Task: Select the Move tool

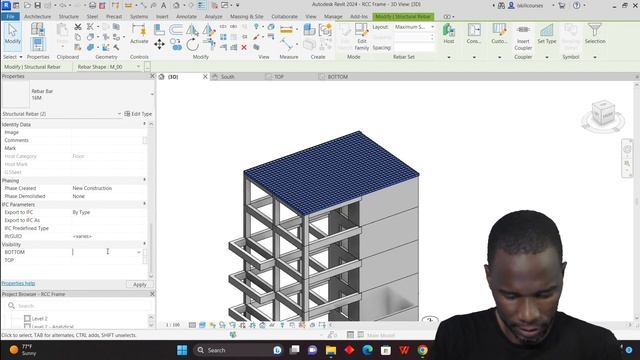Action: 159,44
